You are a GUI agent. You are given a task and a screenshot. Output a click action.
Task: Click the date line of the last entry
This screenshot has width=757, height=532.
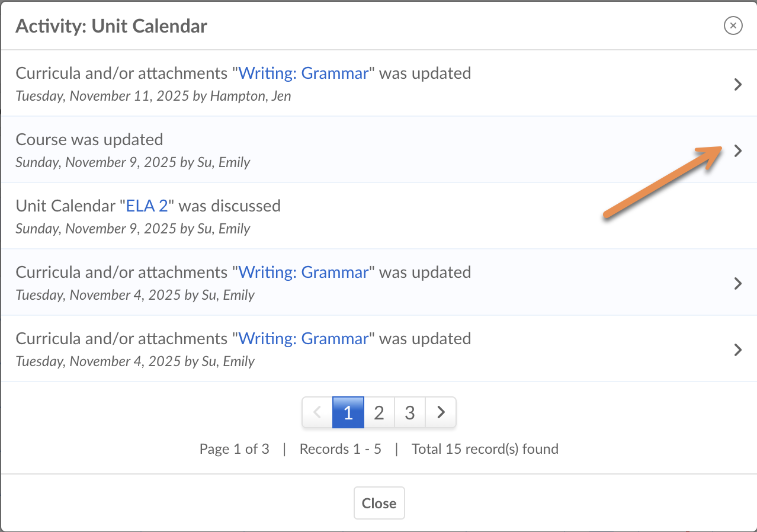[135, 361]
